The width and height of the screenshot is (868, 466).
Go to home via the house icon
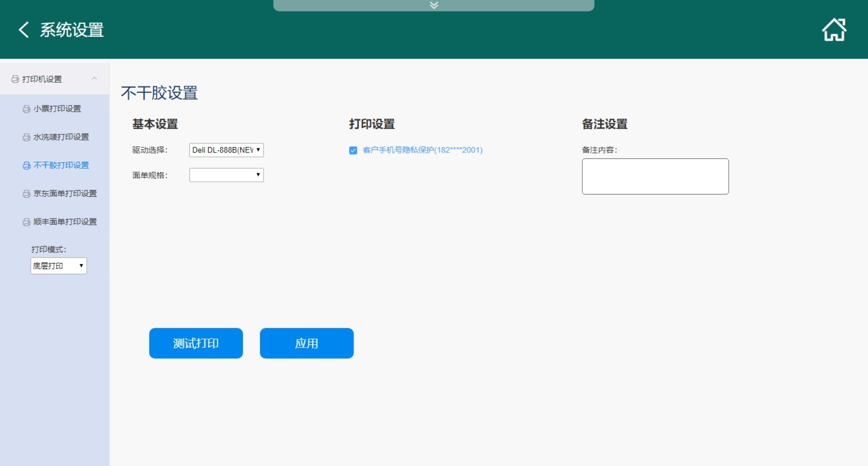(x=834, y=30)
